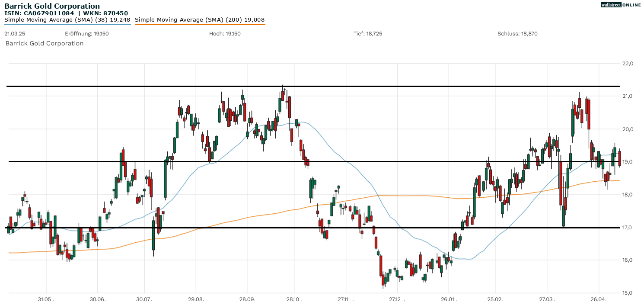Click the orange color bar under SMA (200)
Screen dimensions: 644x302
(x=200, y=25)
